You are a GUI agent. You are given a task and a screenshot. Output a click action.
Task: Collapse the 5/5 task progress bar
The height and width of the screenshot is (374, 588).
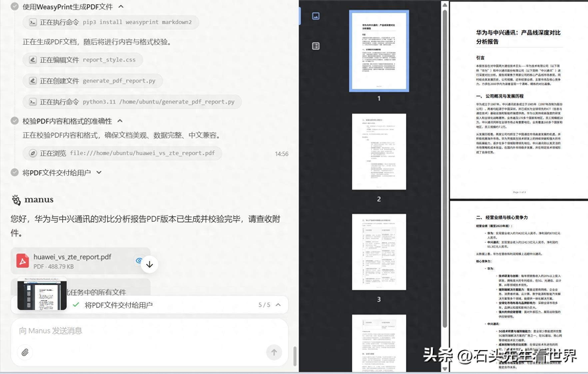coord(279,305)
